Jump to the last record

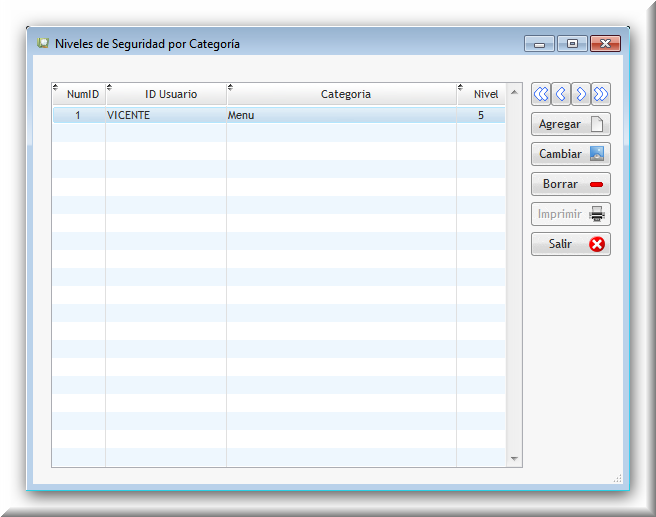point(600,94)
